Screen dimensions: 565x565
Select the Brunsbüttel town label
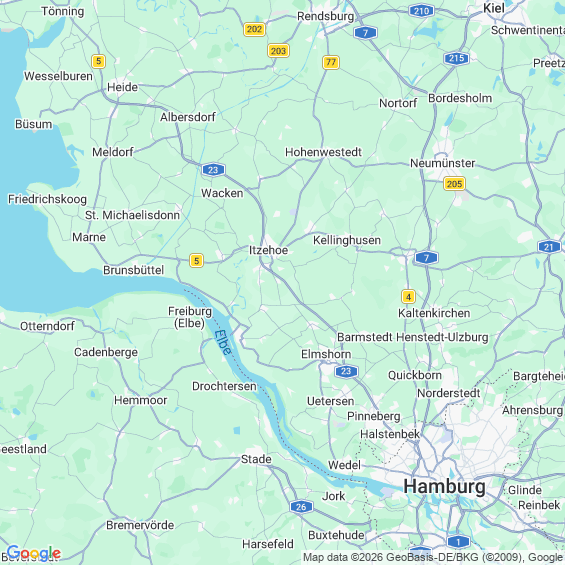(x=134, y=270)
